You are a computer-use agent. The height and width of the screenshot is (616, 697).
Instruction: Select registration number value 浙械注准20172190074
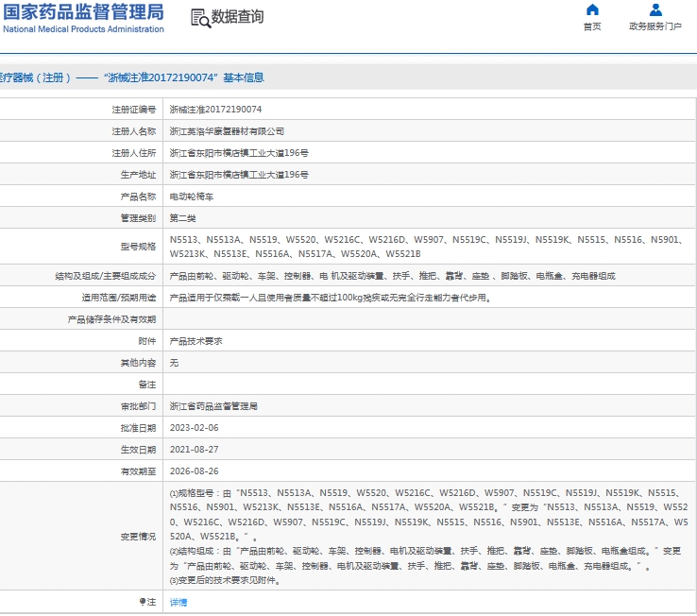pyautogui.click(x=215, y=110)
